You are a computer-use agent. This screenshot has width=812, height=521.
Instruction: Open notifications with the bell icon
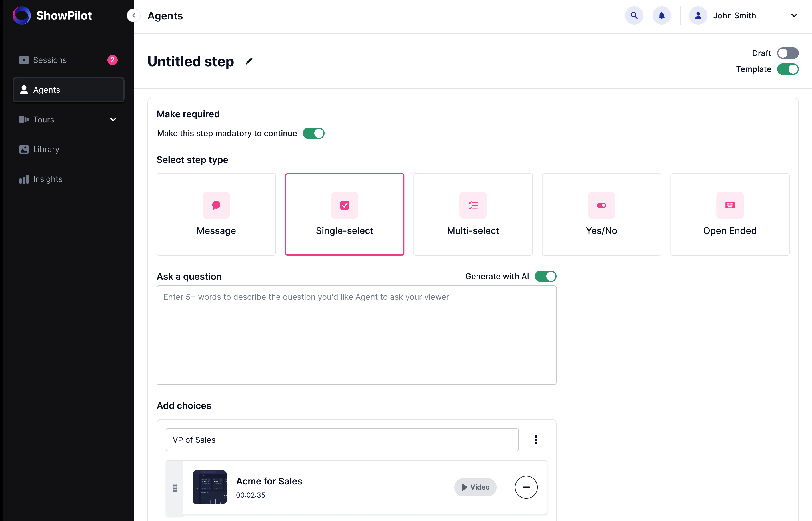[661, 15]
